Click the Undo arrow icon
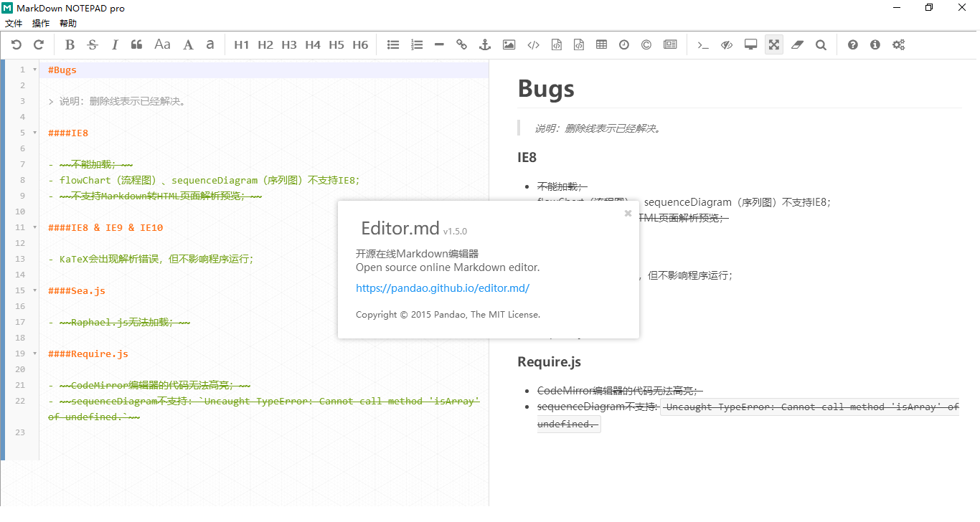The image size is (980, 522). 17,44
